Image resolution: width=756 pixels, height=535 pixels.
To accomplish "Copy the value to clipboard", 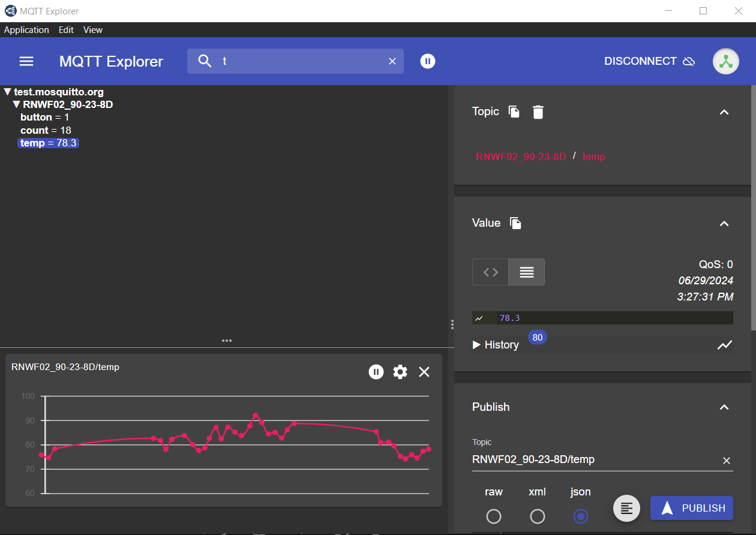I will tap(515, 223).
